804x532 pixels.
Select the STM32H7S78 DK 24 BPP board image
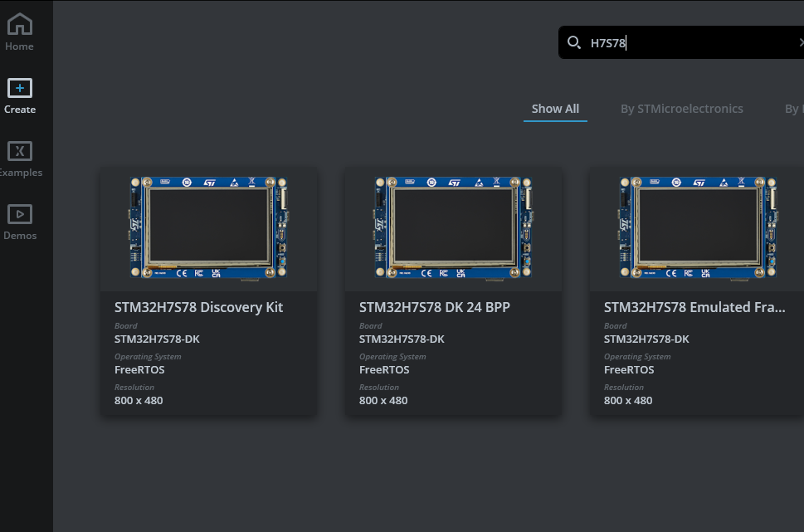click(x=453, y=227)
